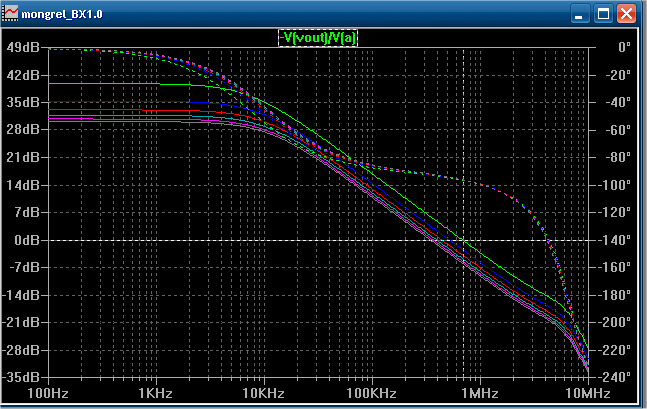Click the 10KHz frequency axis label
The width and height of the screenshot is (647, 409).
263,393
